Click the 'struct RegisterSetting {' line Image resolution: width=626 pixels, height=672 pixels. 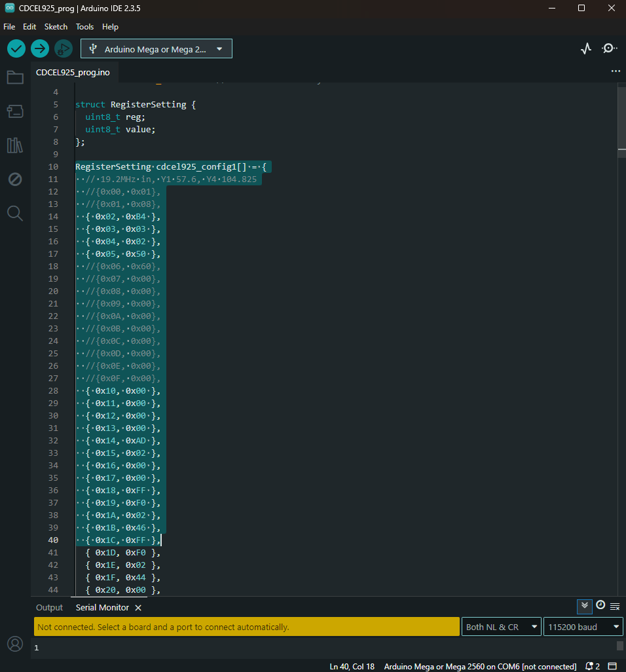[x=136, y=105]
